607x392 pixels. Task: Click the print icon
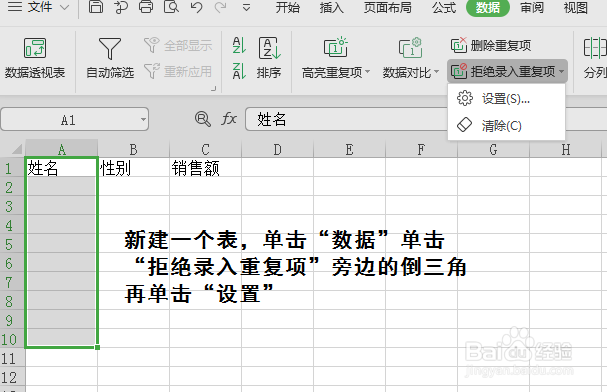(x=146, y=7)
